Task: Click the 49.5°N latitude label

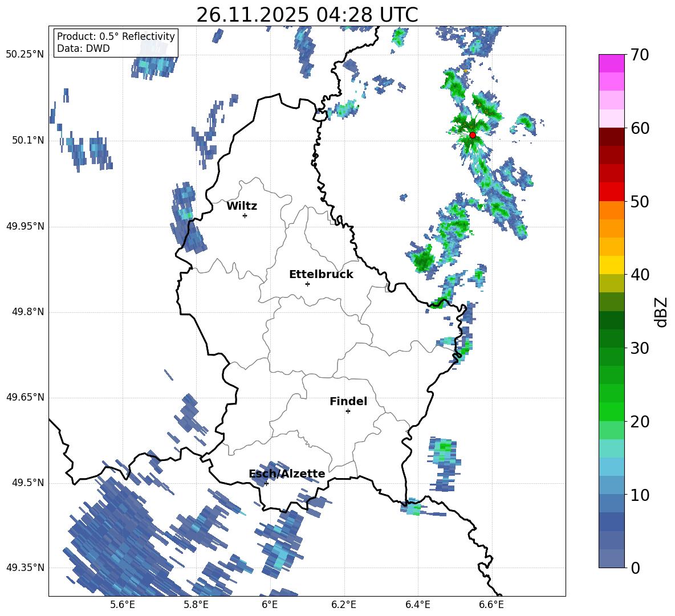Action: [x=28, y=482]
